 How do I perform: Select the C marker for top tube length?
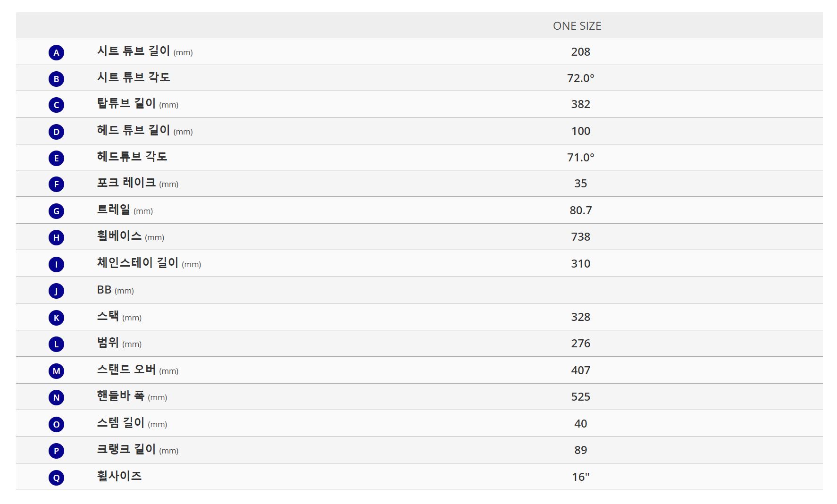(56, 105)
